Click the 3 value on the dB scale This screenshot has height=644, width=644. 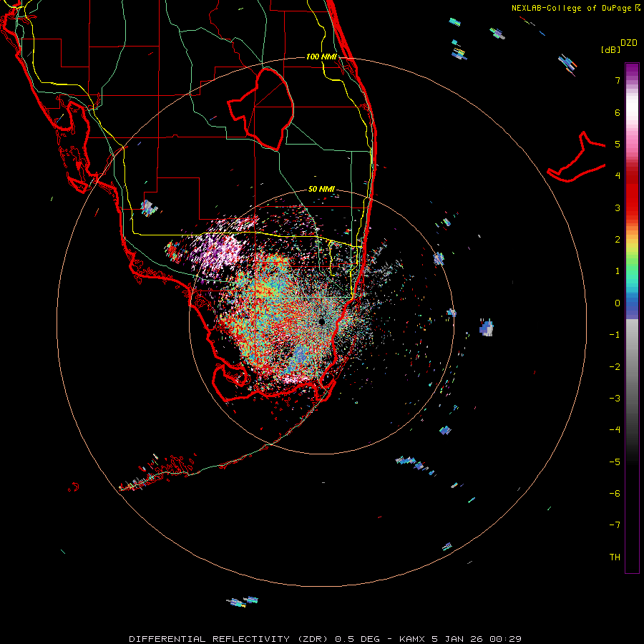tap(618, 208)
